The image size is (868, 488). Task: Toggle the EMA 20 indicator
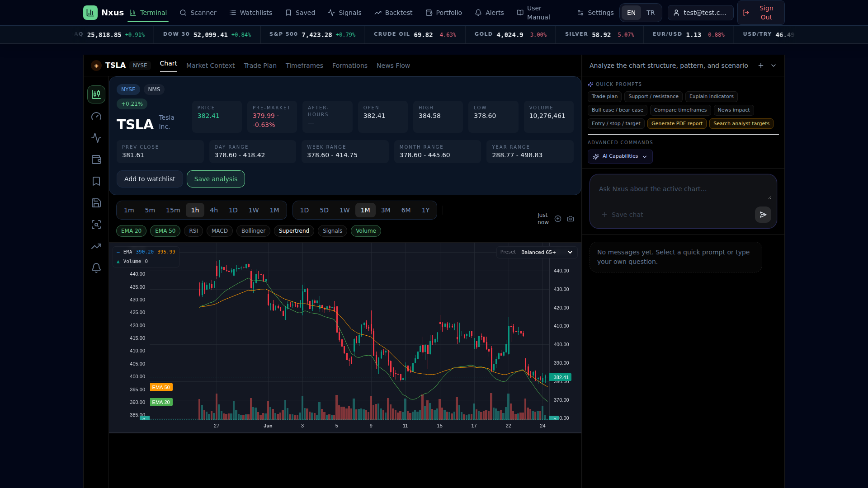click(131, 231)
